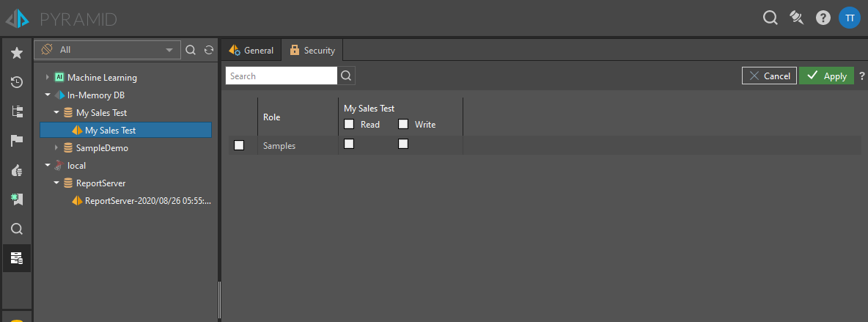Expand the SampleDemo database node
The width and height of the screenshot is (868, 322).
click(56, 147)
